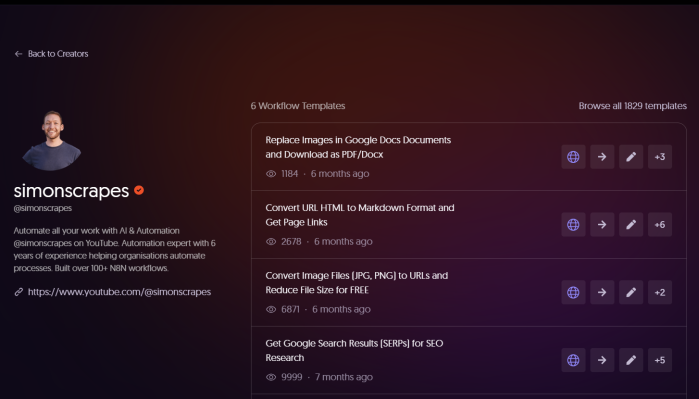Screen dimensions: 699x399
Task: Click globe icon in Convert URL HTML row
Action: point(573,225)
